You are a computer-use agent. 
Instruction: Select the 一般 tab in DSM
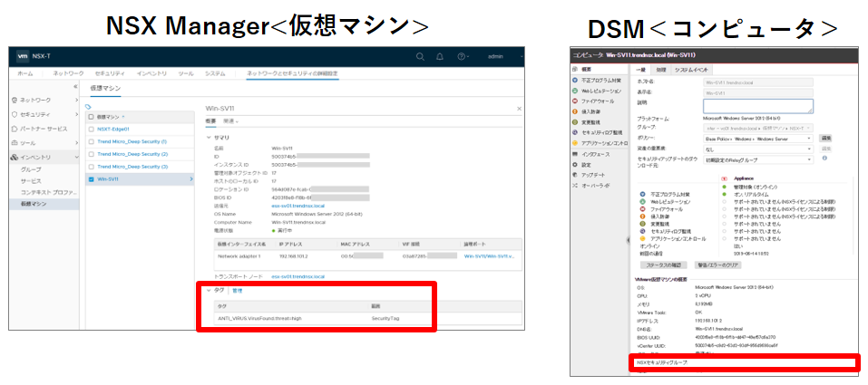pyautogui.click(x=640, y=70)
